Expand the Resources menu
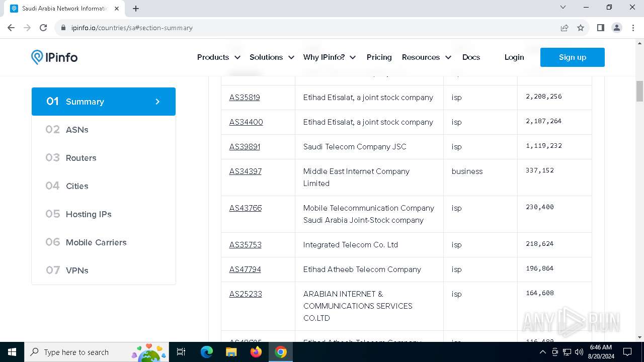This screenshot has width=644, height=362. (x=427, y=57)
